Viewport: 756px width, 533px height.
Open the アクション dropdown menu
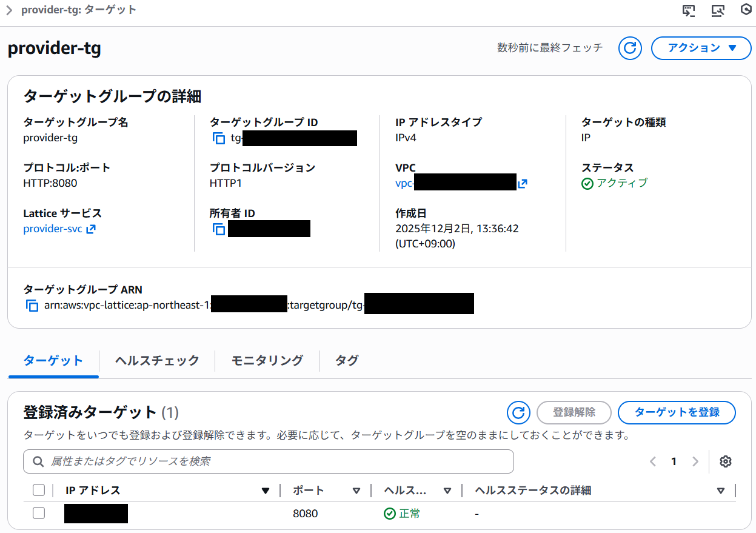701,48
